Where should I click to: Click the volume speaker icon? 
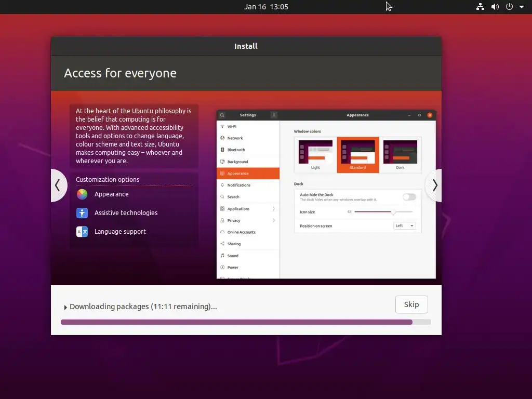click(495, 6)
